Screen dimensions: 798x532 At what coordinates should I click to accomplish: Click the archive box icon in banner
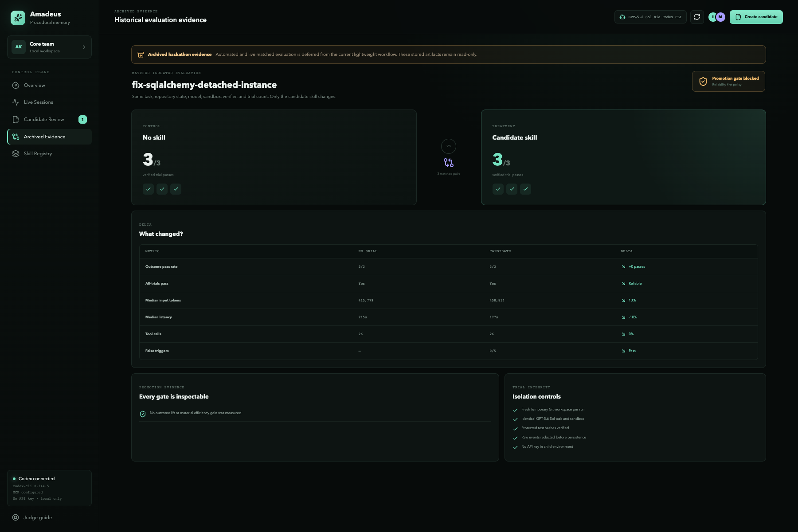(141, 55)
